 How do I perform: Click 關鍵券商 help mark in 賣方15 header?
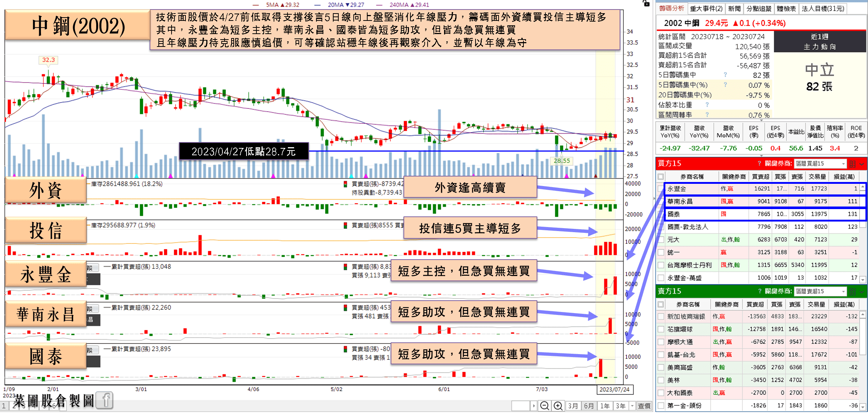click(x=759, y=291)
